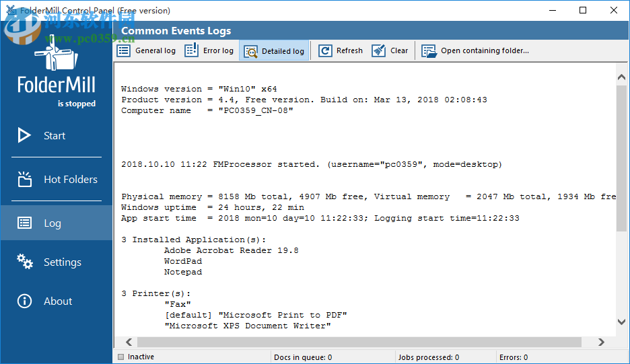Click the Error log icon
Screen dimensions: 630x364
(191, 50)
